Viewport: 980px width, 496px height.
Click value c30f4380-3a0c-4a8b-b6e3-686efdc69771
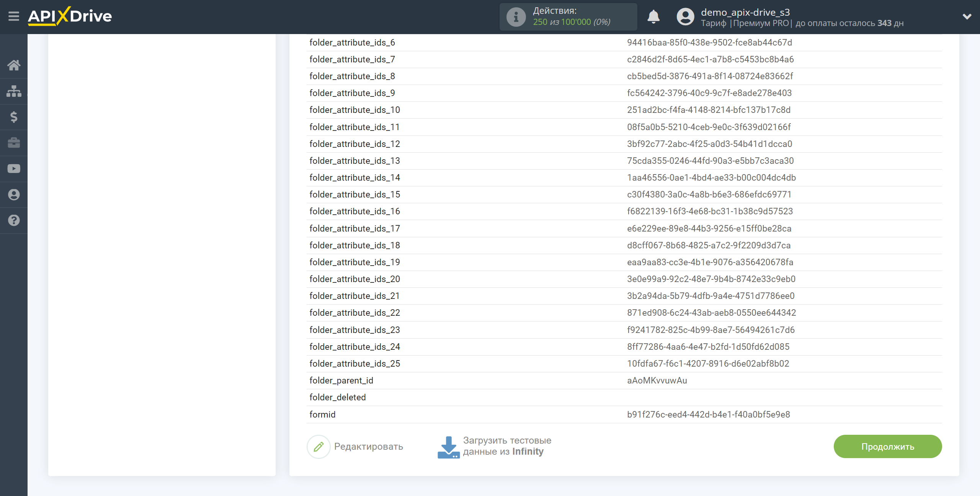point(709,194)
